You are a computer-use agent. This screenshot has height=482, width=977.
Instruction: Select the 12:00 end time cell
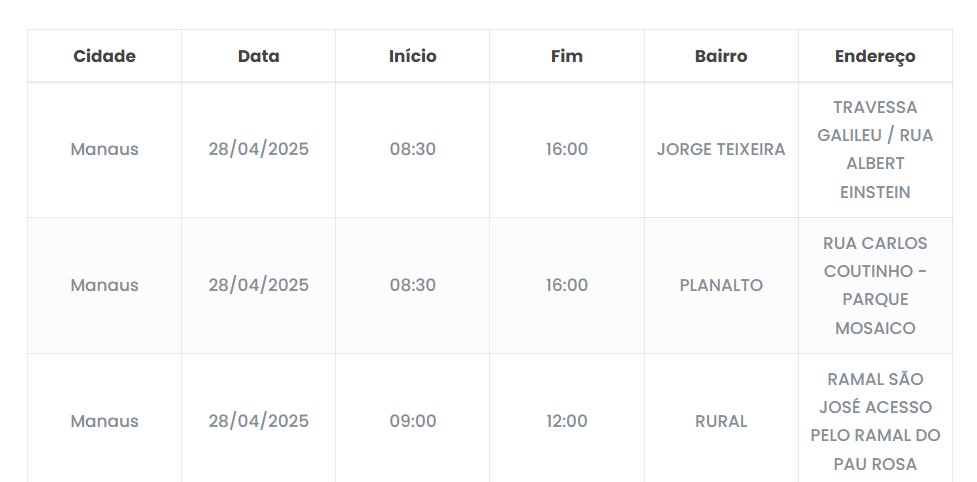[566, 421]
